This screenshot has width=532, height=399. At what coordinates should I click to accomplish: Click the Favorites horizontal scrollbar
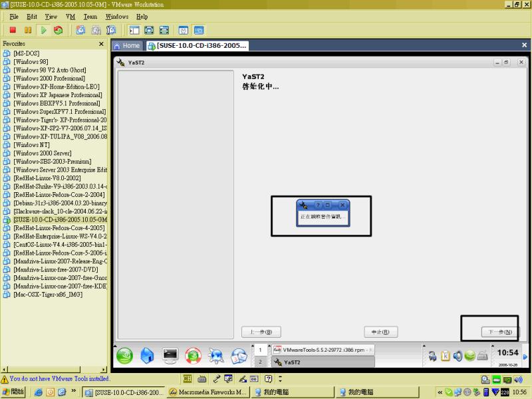tap(55, 370)
